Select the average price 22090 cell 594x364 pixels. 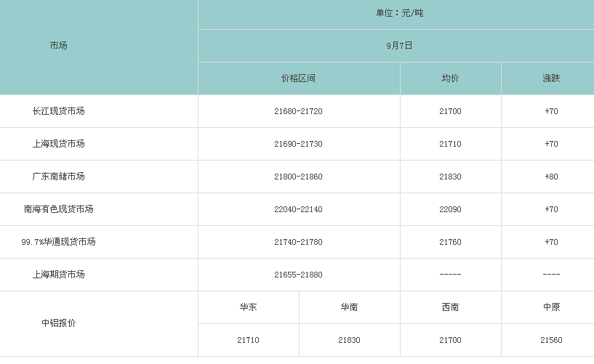450,209
